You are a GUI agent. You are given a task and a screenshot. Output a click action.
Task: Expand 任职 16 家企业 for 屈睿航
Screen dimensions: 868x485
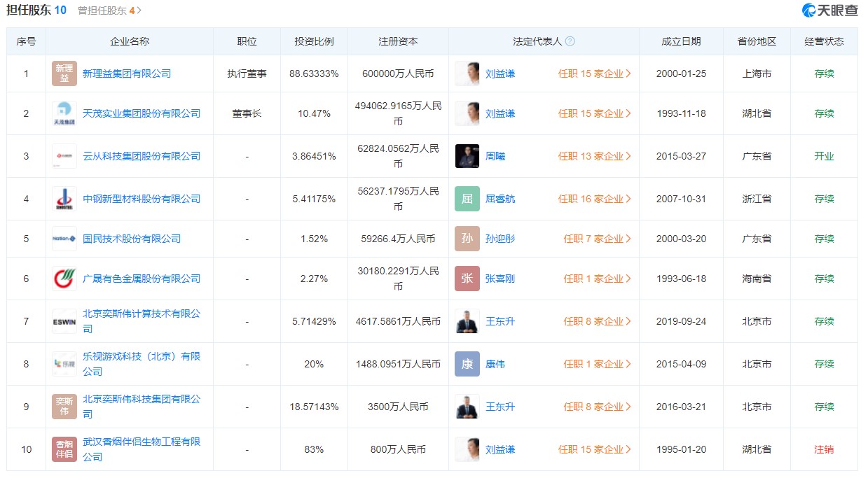594,199
